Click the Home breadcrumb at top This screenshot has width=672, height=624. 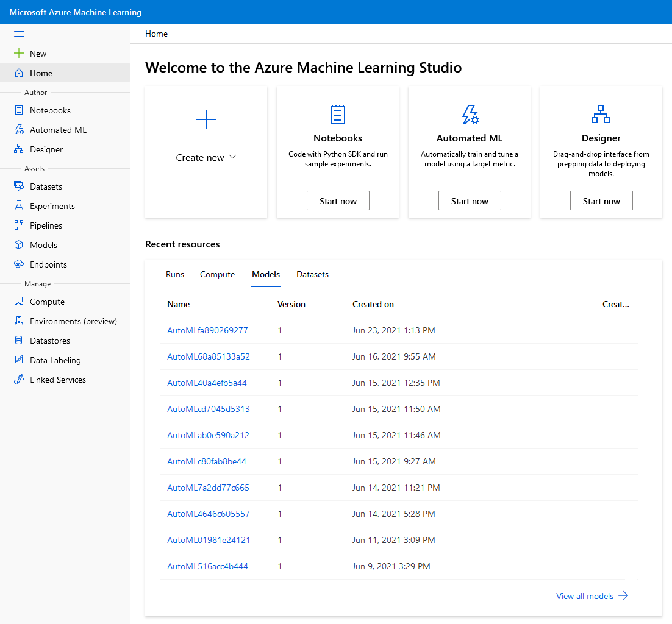click(x=156, y=34)
